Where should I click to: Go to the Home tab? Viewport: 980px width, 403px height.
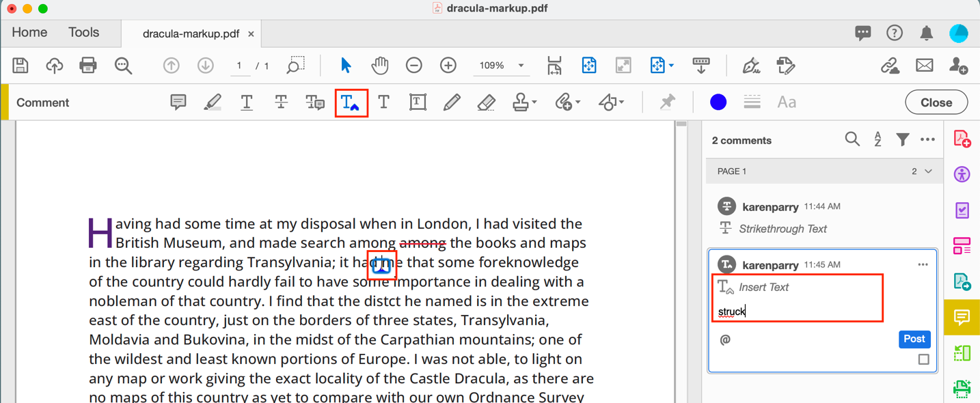[x=29, y=33]
